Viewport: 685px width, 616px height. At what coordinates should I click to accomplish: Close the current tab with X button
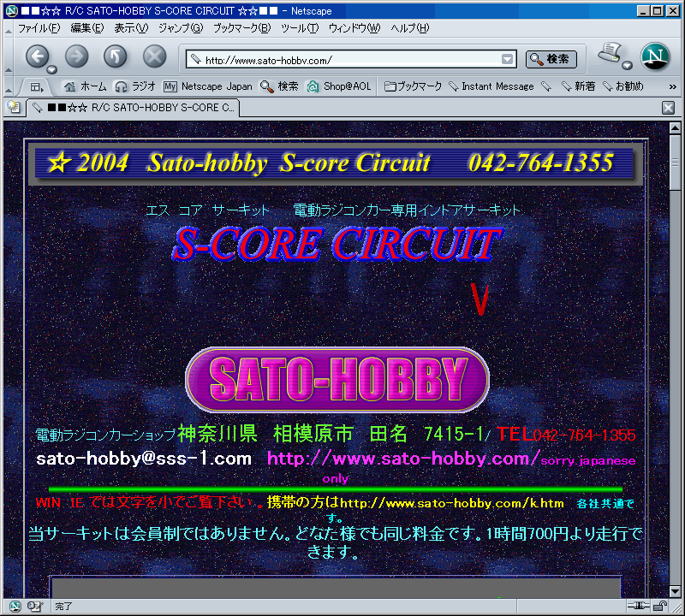pos(668,108)
